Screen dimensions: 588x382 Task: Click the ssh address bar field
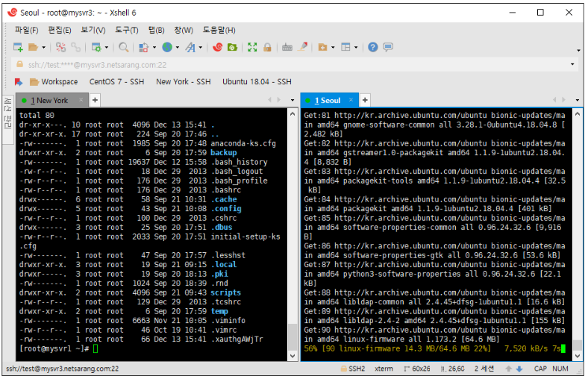tap(295, 65)
